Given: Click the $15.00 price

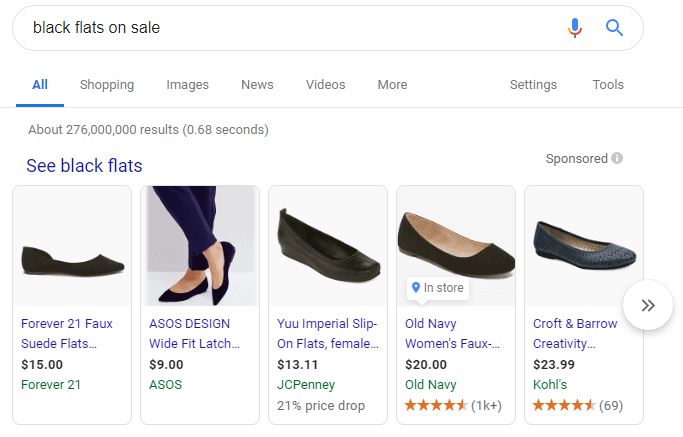Looking at the screenshot, I should [42, 364].
